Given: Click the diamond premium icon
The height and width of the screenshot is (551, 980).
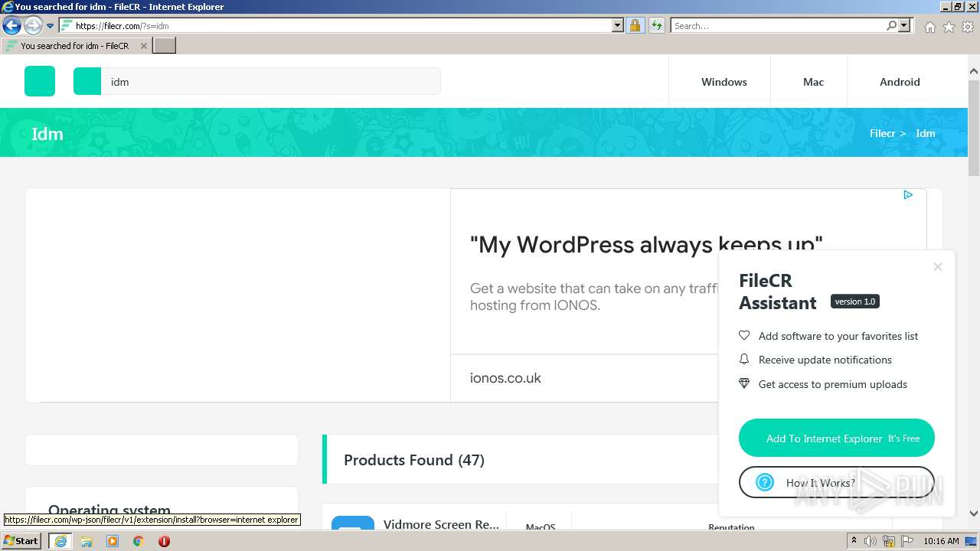Looking at the screenshot, I should (x=744, y=384).
